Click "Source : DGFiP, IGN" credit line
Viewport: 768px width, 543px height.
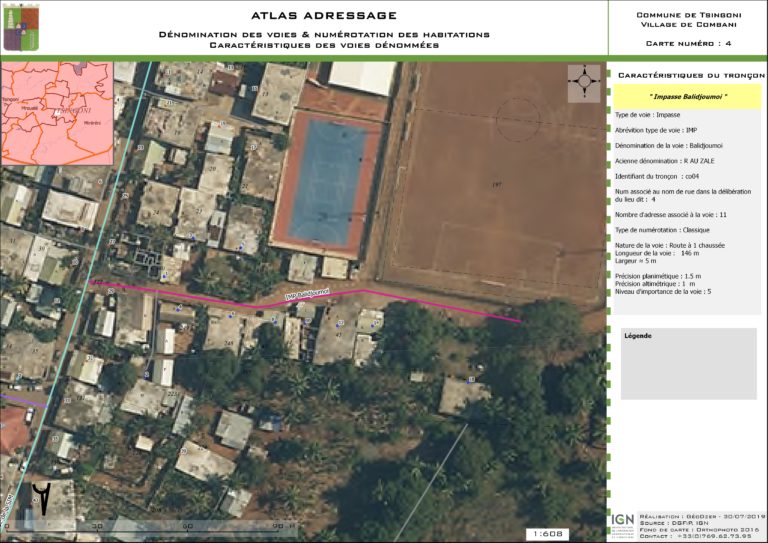673,523
